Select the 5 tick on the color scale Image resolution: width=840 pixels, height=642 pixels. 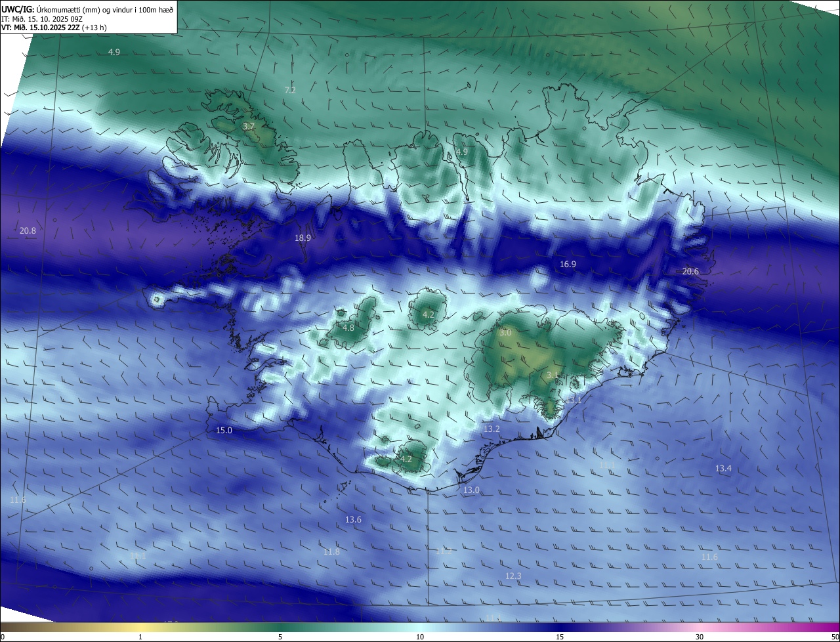(280, 637)
